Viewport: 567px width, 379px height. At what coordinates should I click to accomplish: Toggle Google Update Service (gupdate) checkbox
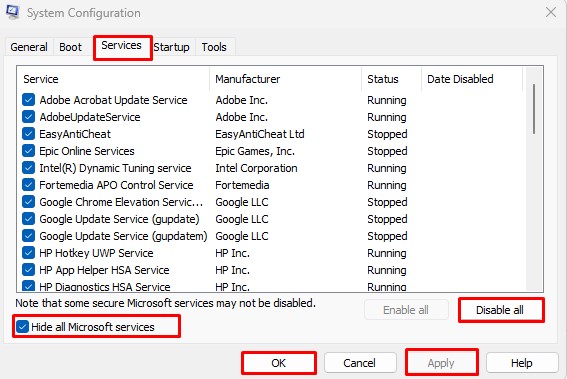28,219
